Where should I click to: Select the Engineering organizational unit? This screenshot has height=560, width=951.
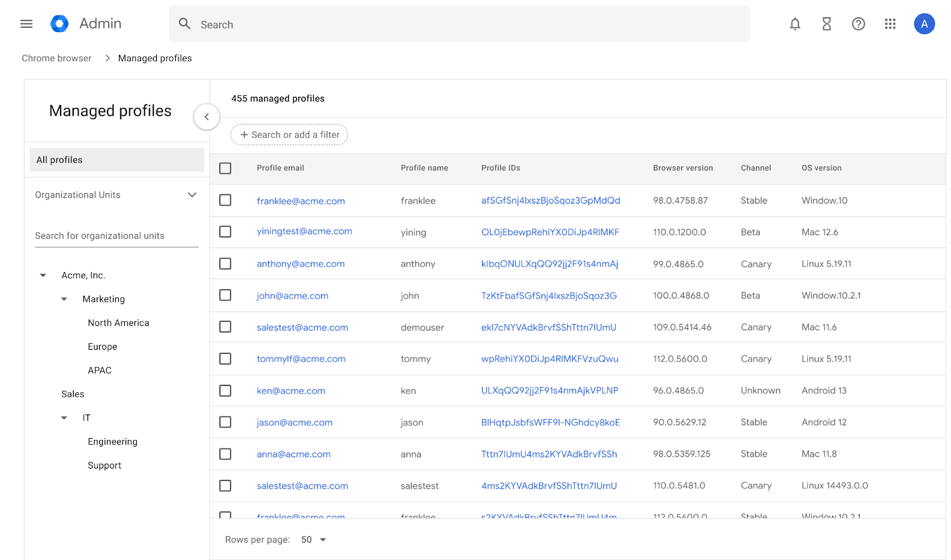pos(112,442)
